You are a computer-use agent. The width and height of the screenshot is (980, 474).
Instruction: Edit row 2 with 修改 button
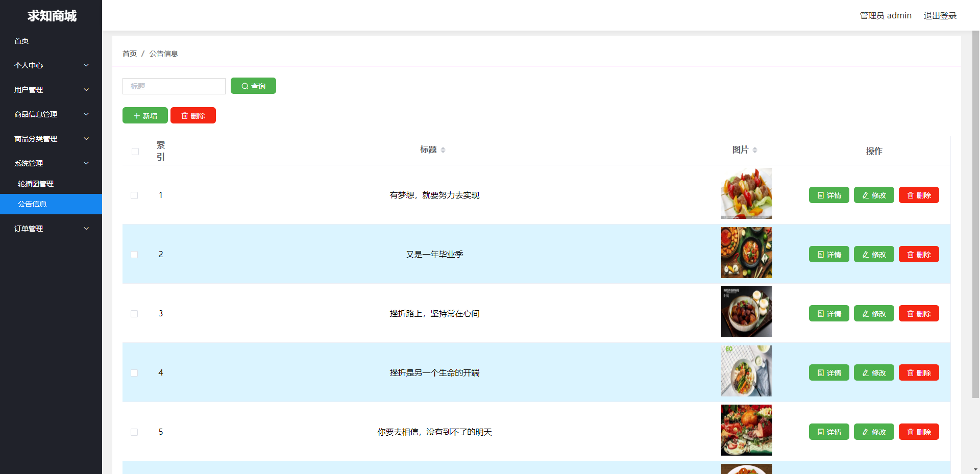(x=874, y=254)
